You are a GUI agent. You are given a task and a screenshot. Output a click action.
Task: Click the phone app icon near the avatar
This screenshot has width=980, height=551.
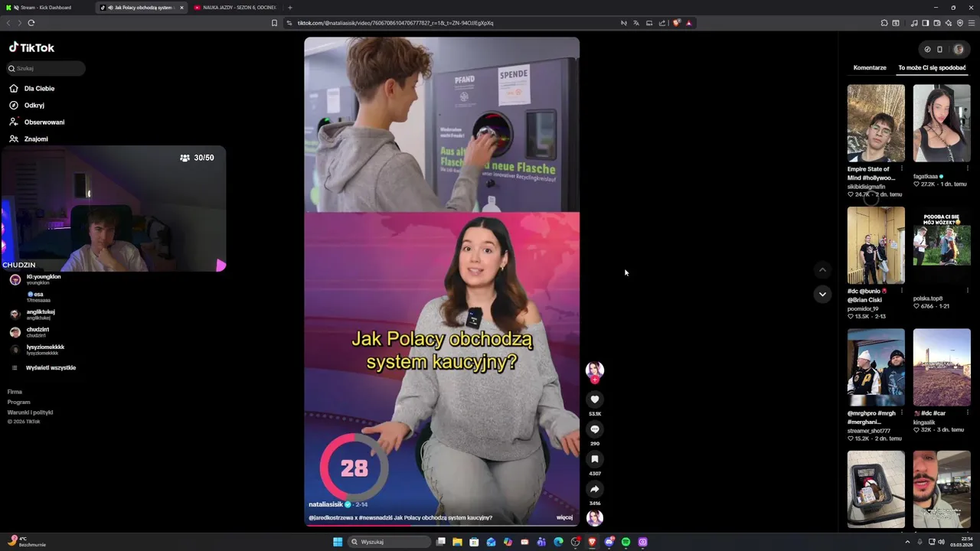point(940,49)
